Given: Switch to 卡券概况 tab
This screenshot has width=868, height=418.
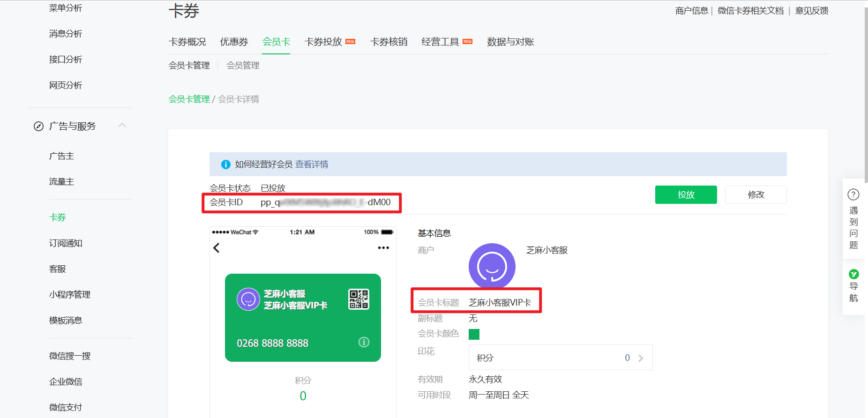Looking at the screenshot, I should click(x=187, y=42).
